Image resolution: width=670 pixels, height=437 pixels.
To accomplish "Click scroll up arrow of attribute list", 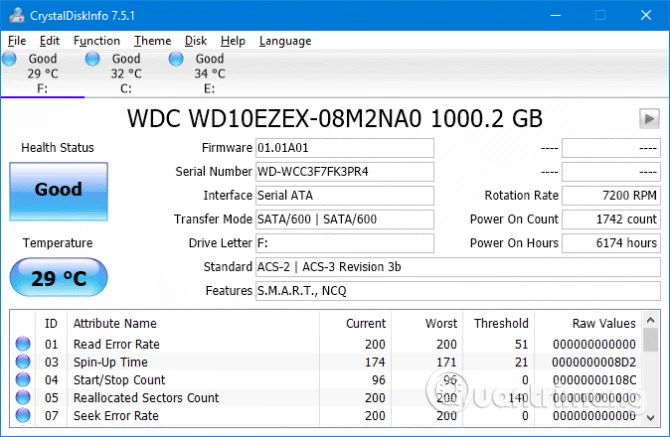I will click(651, 320).
